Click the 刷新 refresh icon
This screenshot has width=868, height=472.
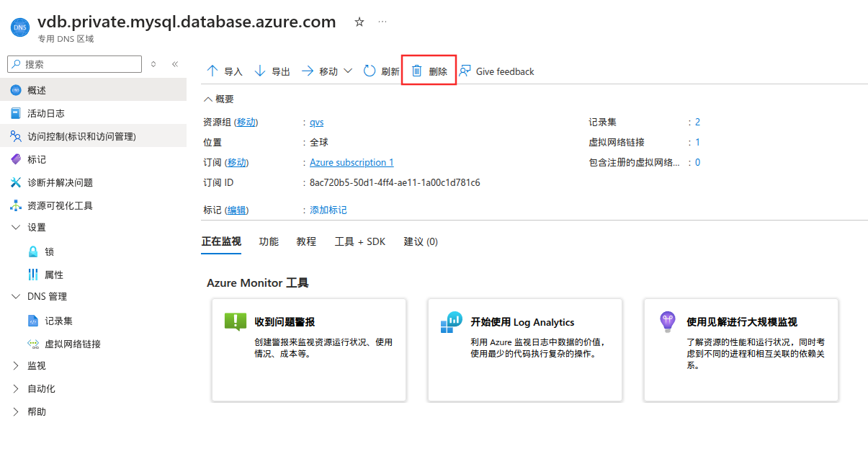(370, 71)
